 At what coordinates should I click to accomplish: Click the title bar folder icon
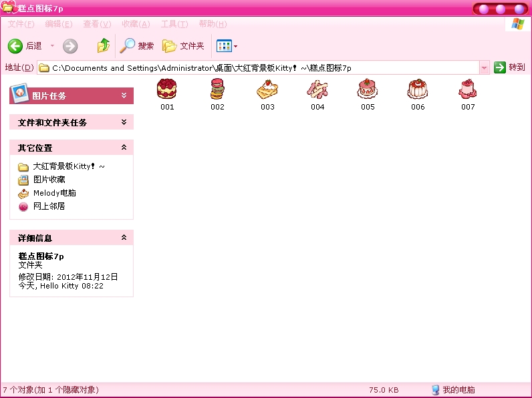click(x=9, y=7)
